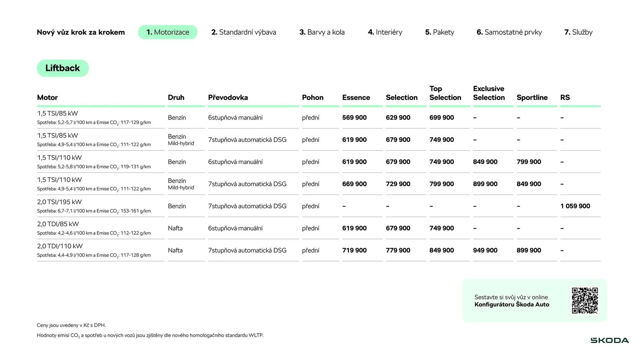Open 6. Samostatné prvky tab

509,32
